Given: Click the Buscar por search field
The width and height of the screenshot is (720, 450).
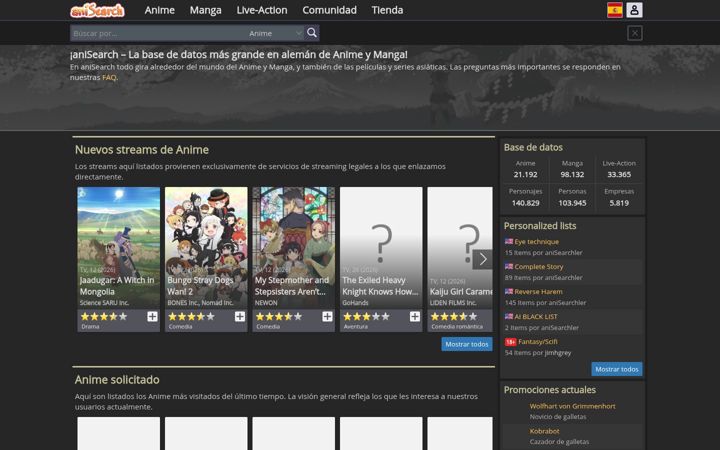Looking at the screenshot, I should pyautogui.click(x=158, y=33).
